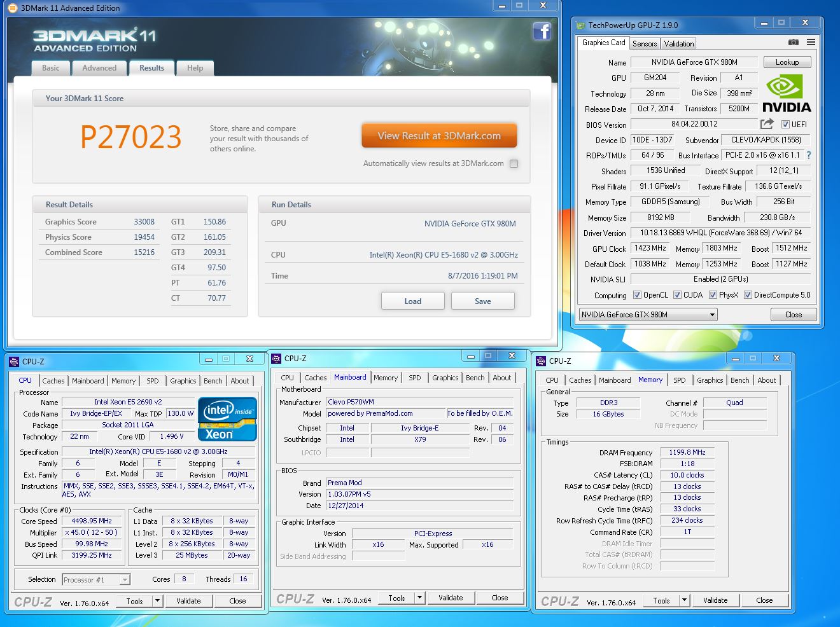
Task: Open SPD tab in CPU-Z Mainboard window
Action: pyautogui.click(x=415, y=378)
